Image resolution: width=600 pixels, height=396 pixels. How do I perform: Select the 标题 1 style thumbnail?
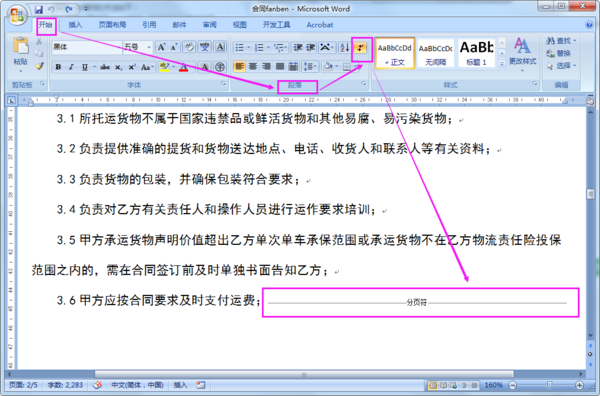pos(476,54)
